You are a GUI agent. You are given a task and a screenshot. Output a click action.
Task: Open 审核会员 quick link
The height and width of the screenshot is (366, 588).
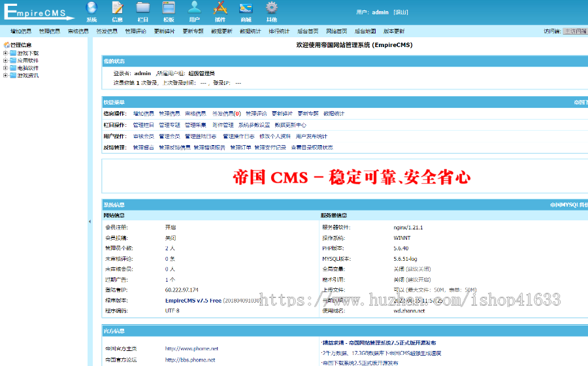click(x=144, y=136)
